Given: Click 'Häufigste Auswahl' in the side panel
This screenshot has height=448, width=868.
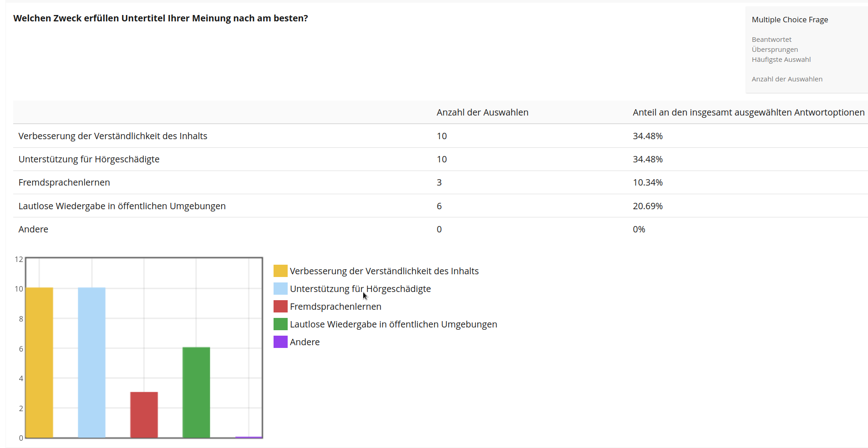Looking at the screenshot, I should [781, 60].
